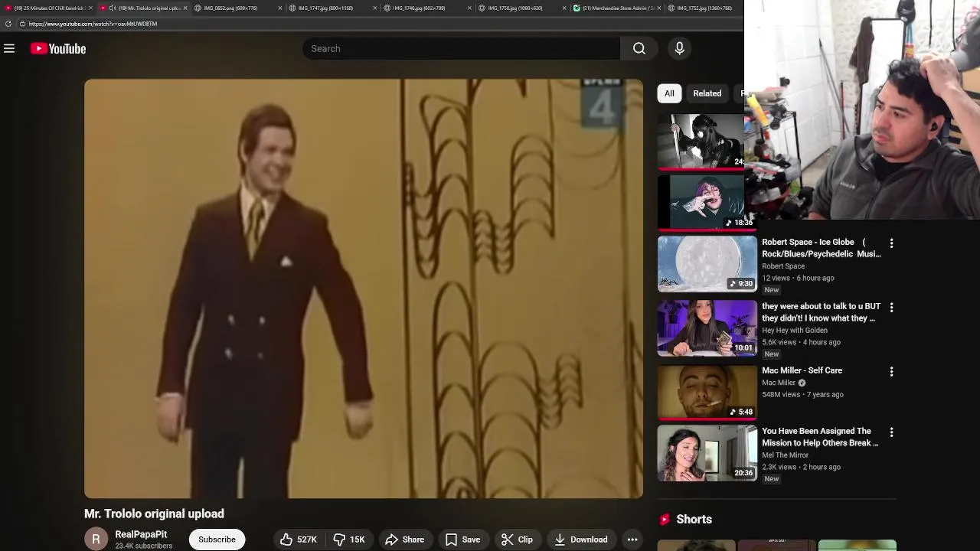Image resolution: width=980 pixels, height=551 pixels.
Task: Visit the Hey Hey with Golden channel
Action: point(794,331)
